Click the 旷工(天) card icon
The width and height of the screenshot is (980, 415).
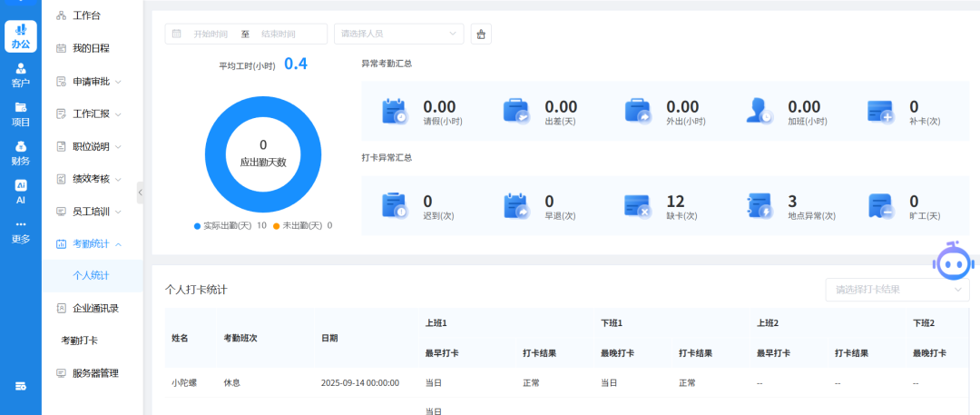click(880, 206)
